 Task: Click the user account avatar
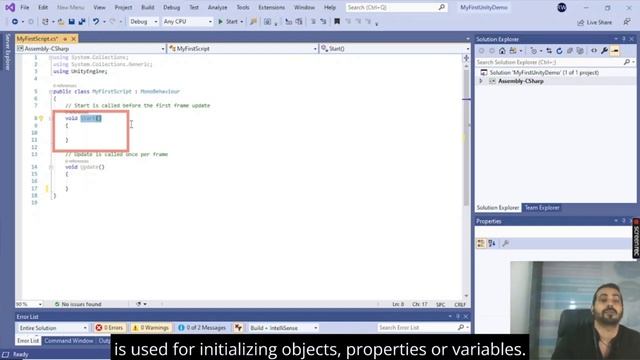coord(562,7)
